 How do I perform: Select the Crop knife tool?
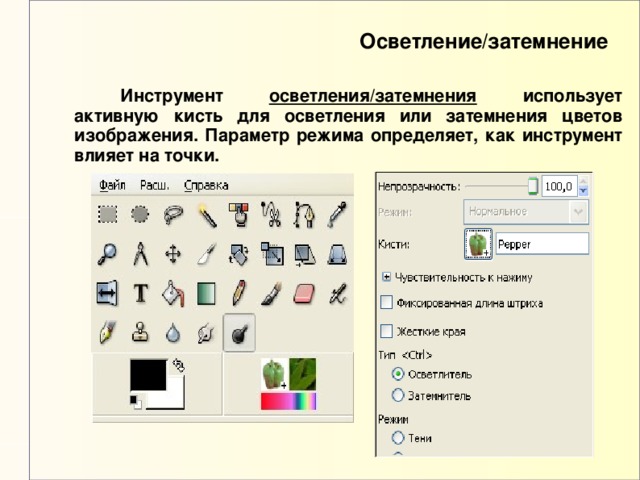coord(207,254)
